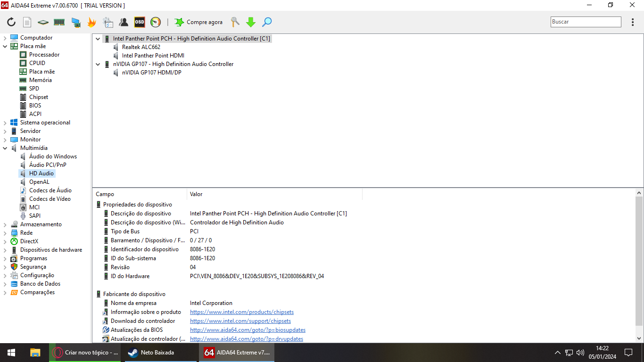Collapse Intel Panther Point PCH controller node
Image resolution: width=644 pixels, height=362 pixels.
[98, 39]
